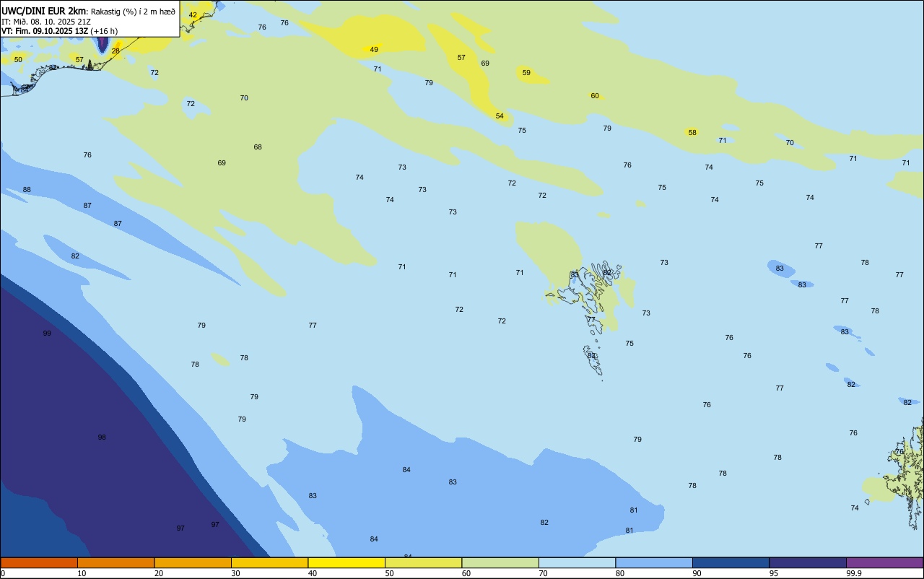Image resolution: width=924 pixels, height=579 pixels.
Task: Select the 90–95 dark blue legend swatch
Action: (731, 562)
